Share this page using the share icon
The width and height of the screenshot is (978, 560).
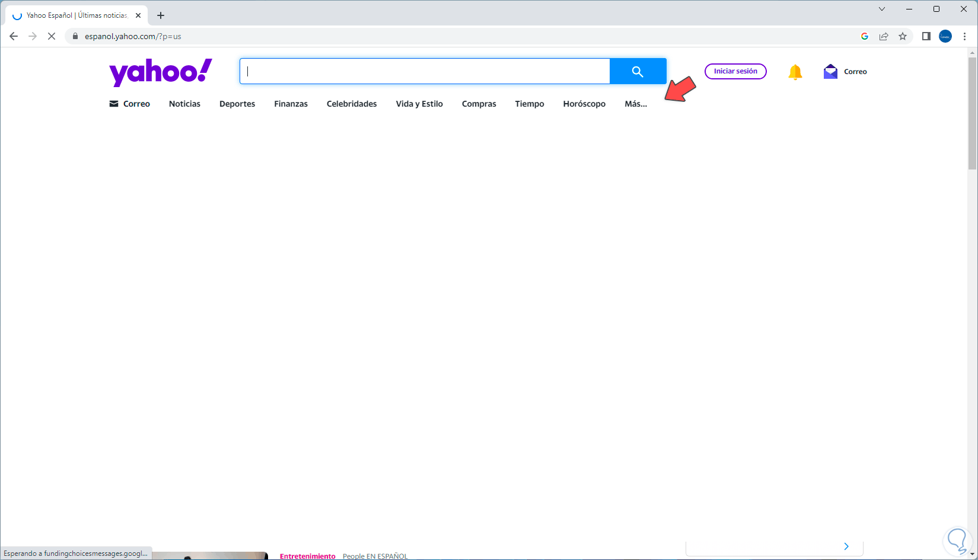click(884, 36)
